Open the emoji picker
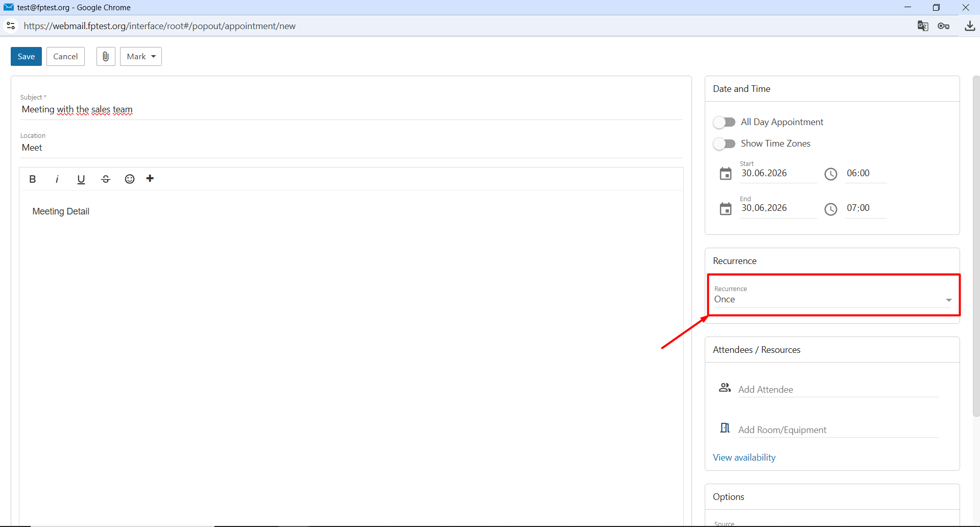Screen dimensions: 980x527 (130, 179)
